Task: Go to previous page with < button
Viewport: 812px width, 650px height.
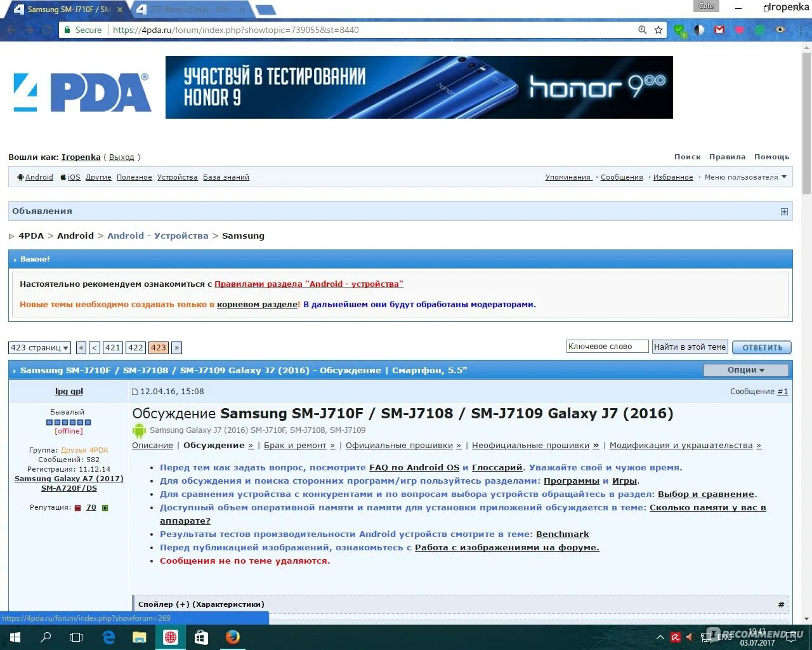Action: pyautogui.click(x=95, y=348)
